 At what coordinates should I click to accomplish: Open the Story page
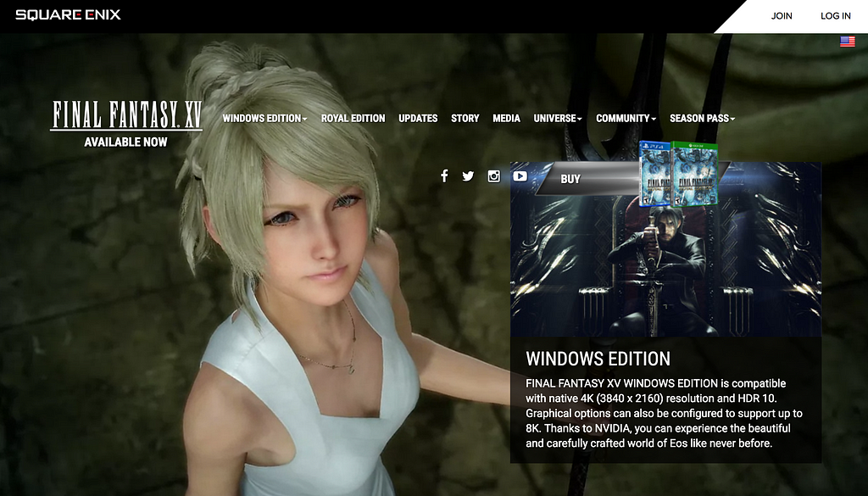tap(465, 119)
